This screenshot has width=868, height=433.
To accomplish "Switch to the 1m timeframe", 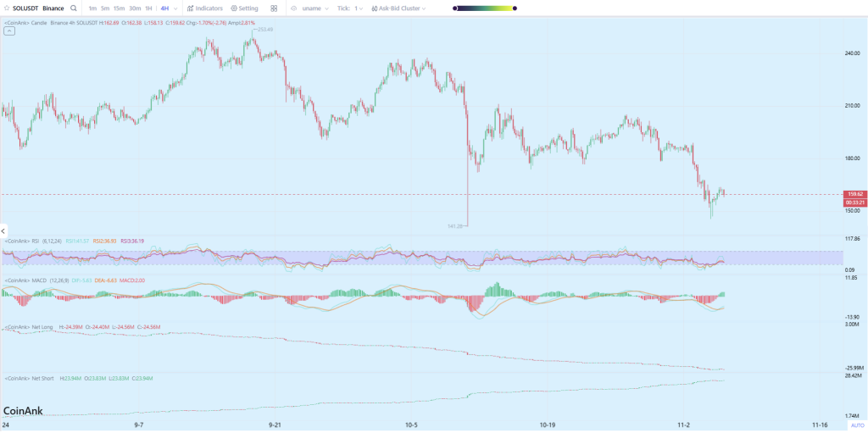I will coord(92,8).
